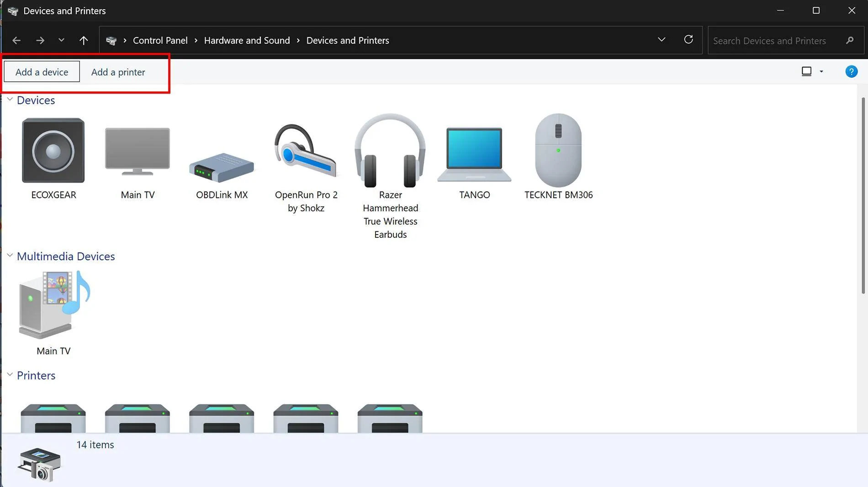The width and height of the screenshot is (868, 487).
Task: Collapse the Devices section
Action: pos(10,99)
